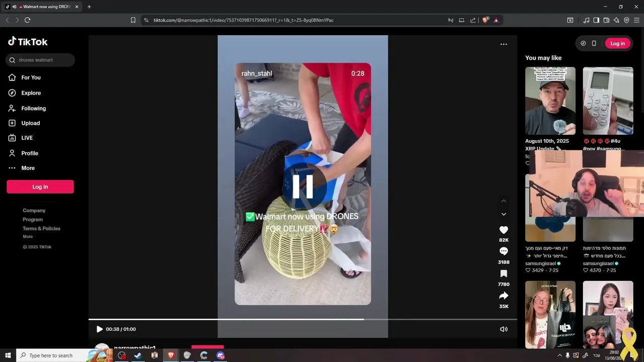Click the coin icon beside Get app
Screen dimensions: 644x362
583,43
